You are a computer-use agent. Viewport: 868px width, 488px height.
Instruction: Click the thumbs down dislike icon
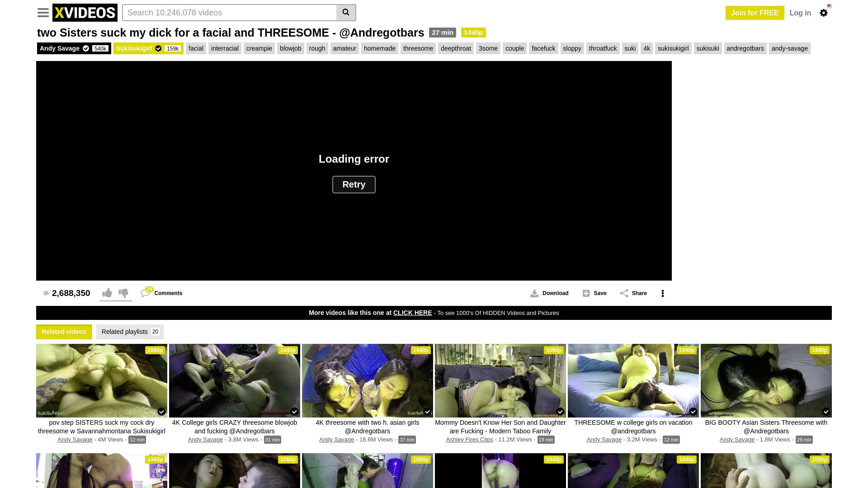point(123,293)
